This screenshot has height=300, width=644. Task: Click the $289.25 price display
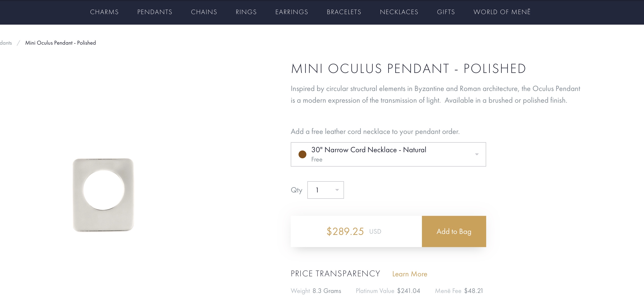click(345, 231)
